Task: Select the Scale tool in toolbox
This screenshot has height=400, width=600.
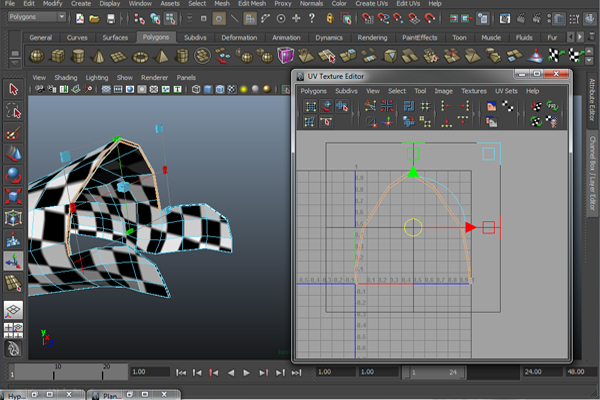Action: pos(13,197)
